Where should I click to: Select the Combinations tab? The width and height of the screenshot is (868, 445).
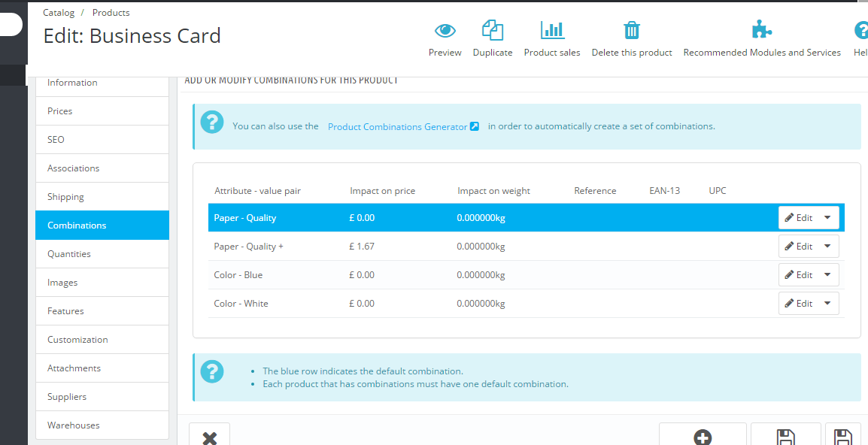(102, 226)
